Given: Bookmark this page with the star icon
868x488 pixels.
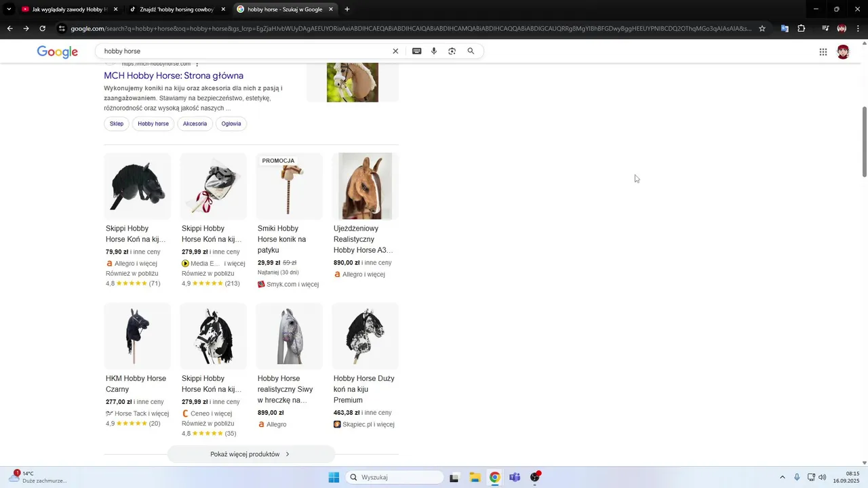Looking at the screenshot, I should click(x=762, y=28).
